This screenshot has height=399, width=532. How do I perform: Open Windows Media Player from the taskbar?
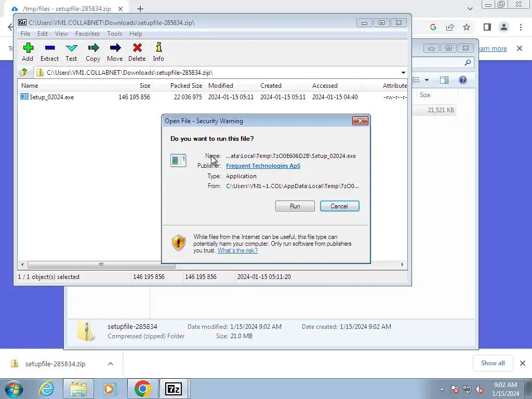(x=110, y=389)
